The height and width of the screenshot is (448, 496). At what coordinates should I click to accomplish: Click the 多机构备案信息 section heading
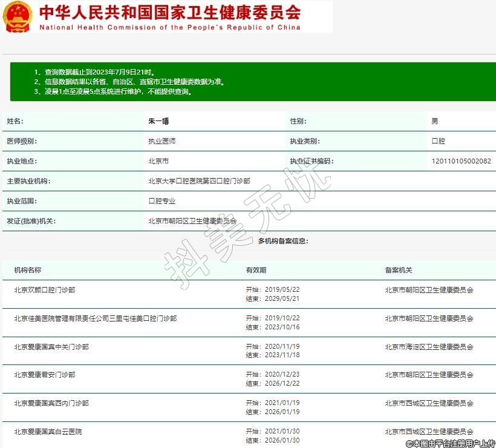(283, 241)
